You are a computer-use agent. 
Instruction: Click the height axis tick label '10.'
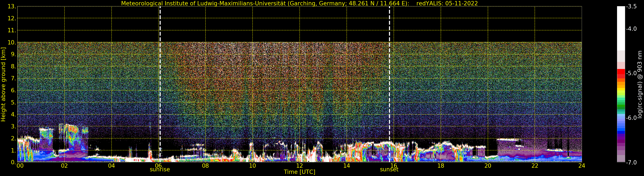coord(12,43)
